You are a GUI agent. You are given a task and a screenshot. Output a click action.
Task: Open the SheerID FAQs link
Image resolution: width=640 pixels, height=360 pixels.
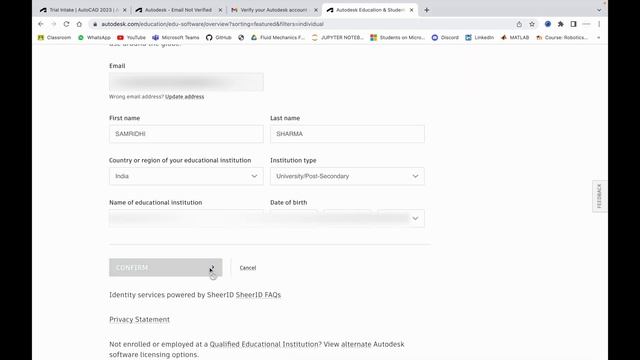(x=258, y=295)
